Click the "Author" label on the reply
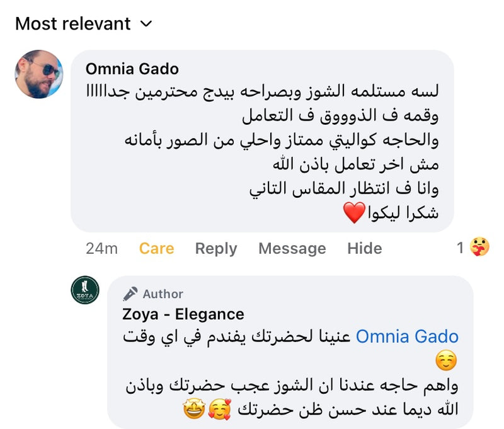Viewport: 504px width, 429px height. point(163,294)
